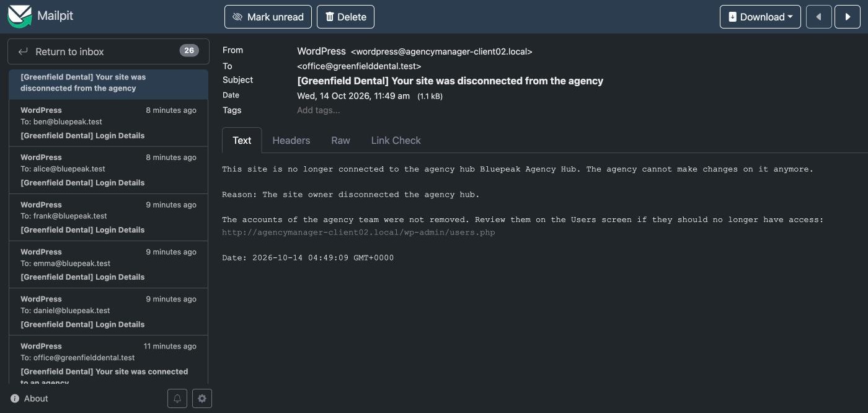Open the Login Details email to alice@bluepeak.test
The image size is (868, 413).
(x=108, y=170)
